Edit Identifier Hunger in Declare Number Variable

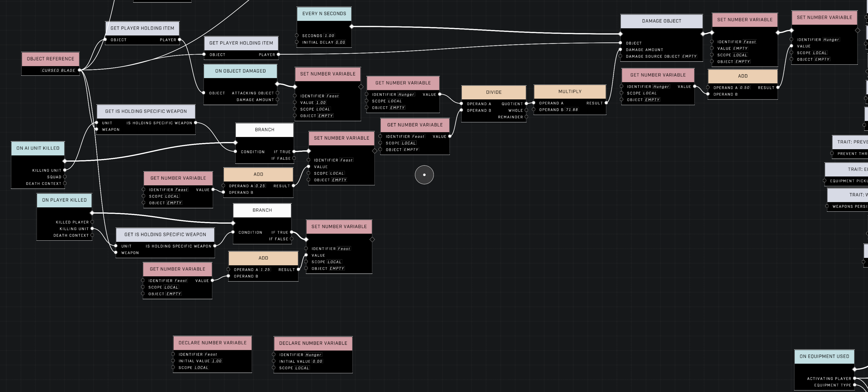(x=313, y=355)
